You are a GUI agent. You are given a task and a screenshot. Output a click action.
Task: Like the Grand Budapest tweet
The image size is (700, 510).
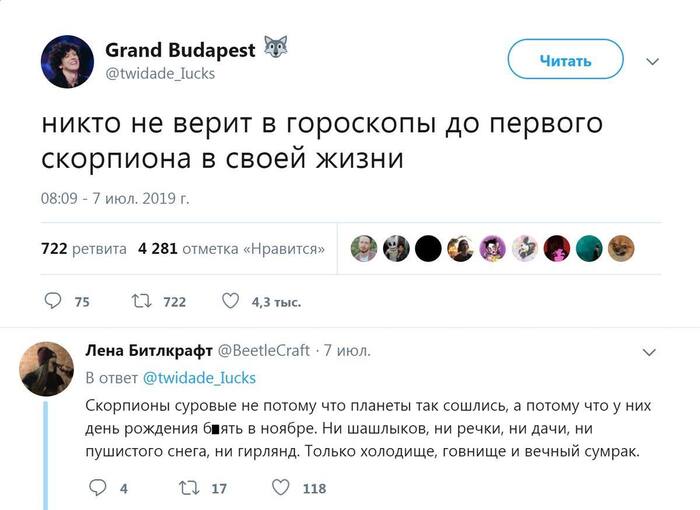230,300
